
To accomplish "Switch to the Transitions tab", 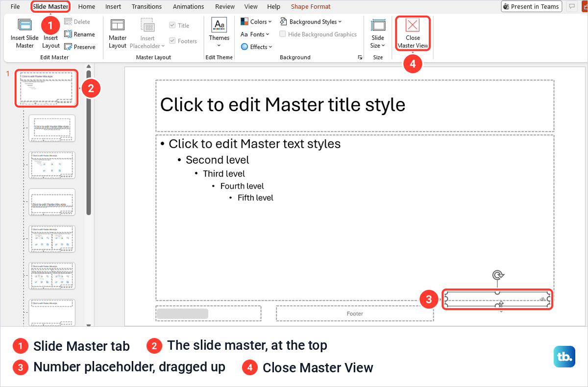I will tap(147, 6).
